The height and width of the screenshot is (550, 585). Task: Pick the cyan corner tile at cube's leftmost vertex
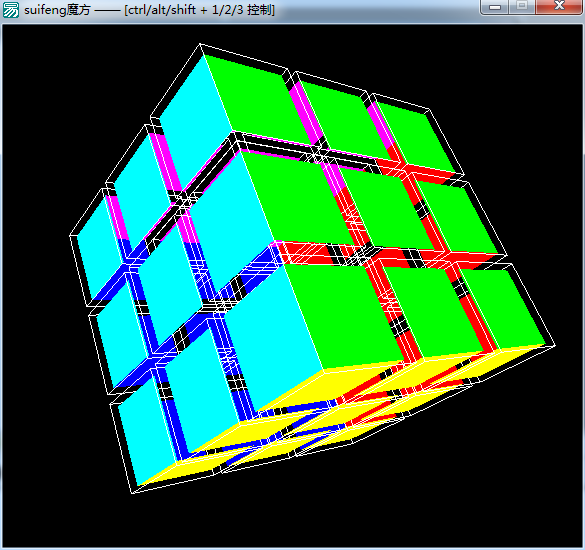click(99, 250)
